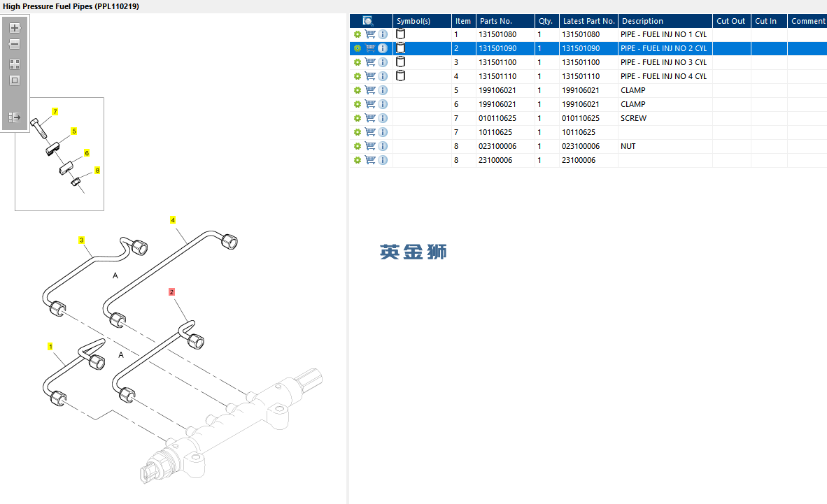Click the search icon in table header
The image size is (827, 504).
coord(367,21)
